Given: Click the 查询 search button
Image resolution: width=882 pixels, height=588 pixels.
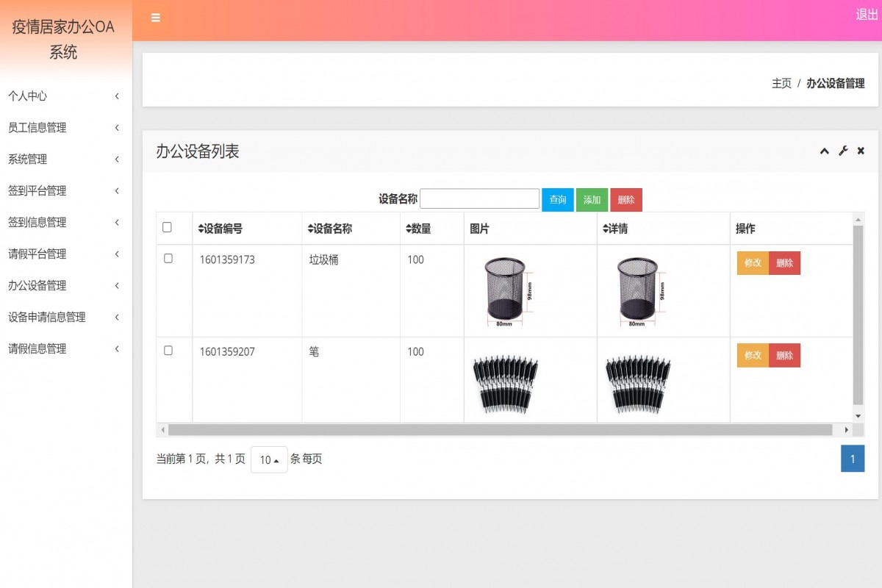Looking at the screenshot, I should [x=557, y=198].
